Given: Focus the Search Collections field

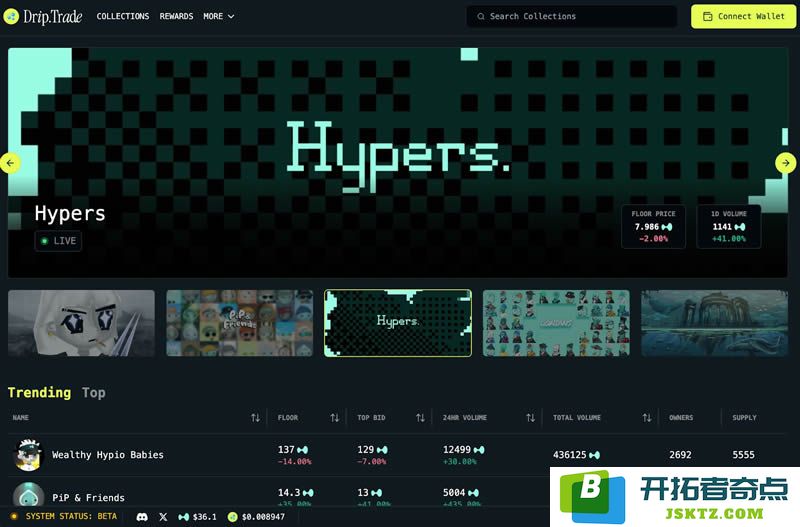Looking at the screenshot, I should click(x=571, y=16).
